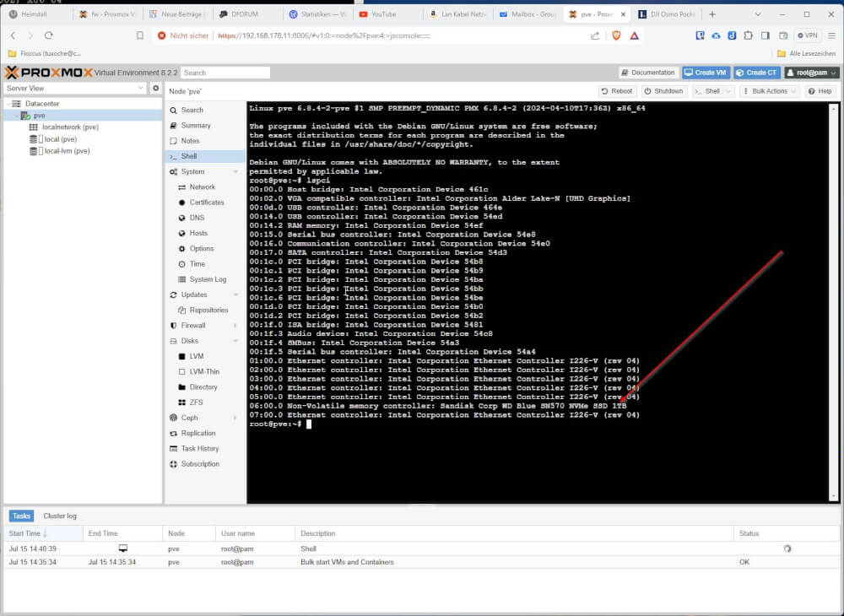Click the Brave Rewards triangle icon

[x=635, y=35]
